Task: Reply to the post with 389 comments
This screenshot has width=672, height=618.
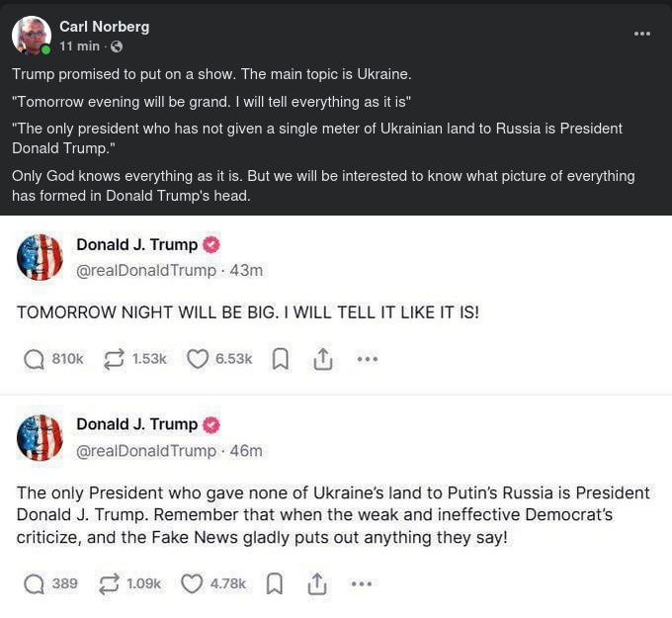Action: tap(35, 583)
